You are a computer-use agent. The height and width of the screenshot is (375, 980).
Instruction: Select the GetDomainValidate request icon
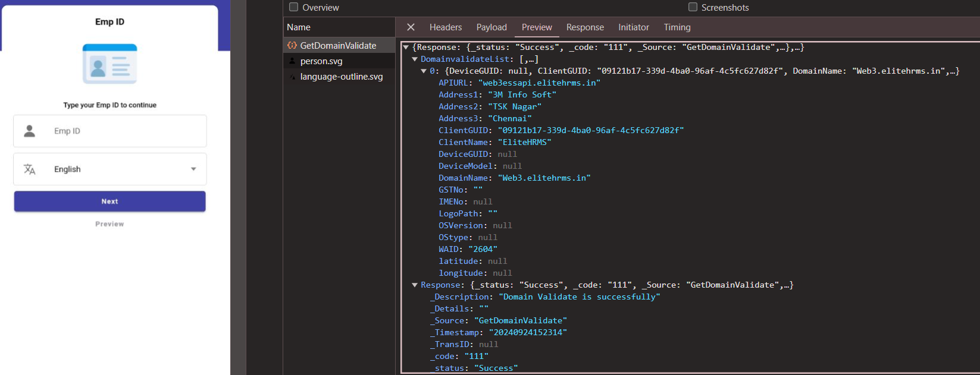[x=292, y=46]
